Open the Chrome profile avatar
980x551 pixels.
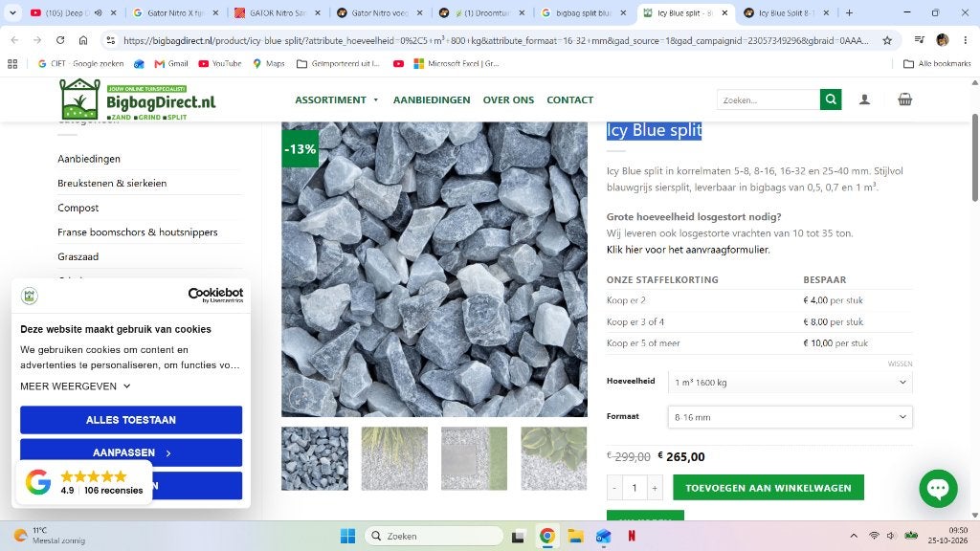click(x=943, y=40)
